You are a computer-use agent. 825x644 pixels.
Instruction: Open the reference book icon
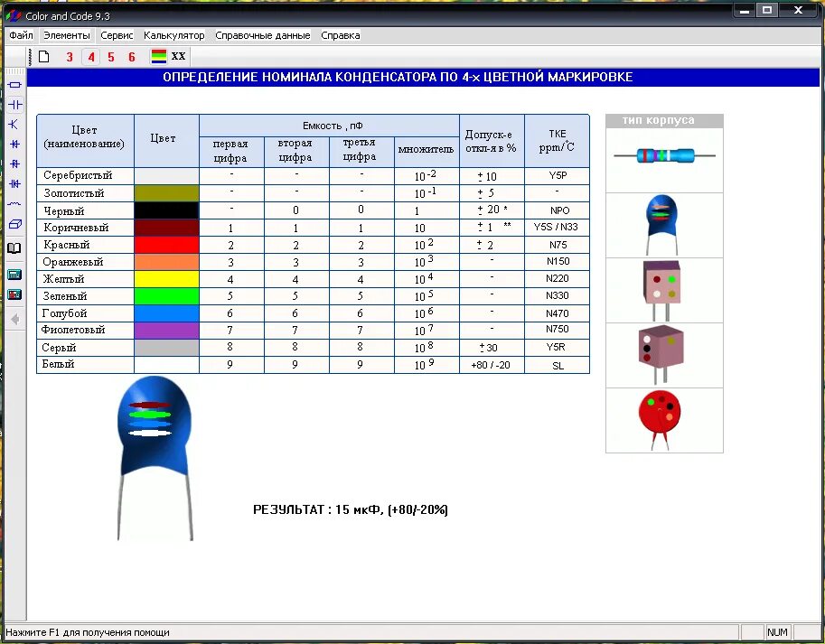[x=14, y=248]
